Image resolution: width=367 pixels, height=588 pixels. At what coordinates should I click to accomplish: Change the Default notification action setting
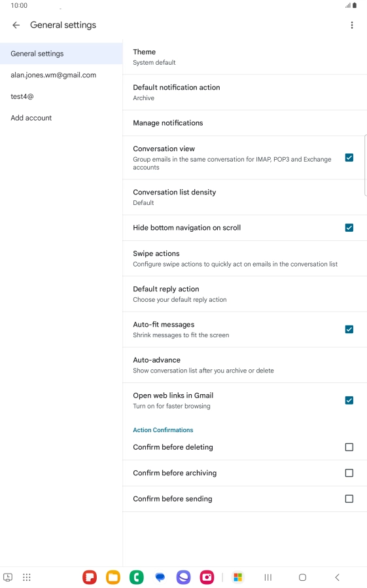pyautogui.click(x=245, y=92)
